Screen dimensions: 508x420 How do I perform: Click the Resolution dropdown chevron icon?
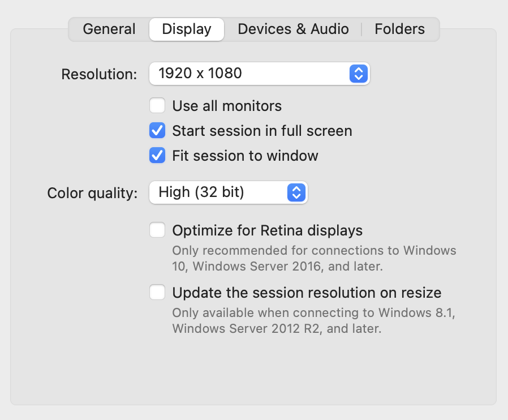coord(359,74)
